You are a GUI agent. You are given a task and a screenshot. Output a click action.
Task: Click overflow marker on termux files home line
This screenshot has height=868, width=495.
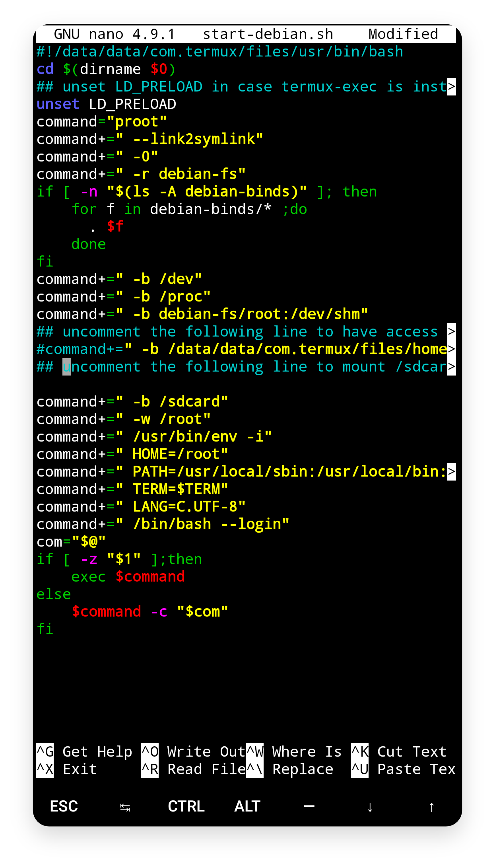[x=451, y=349]
